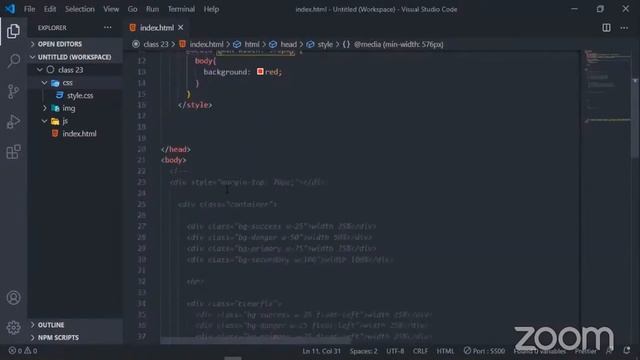
Task: Click head breadcrumb segment
Action: [288, 44]
